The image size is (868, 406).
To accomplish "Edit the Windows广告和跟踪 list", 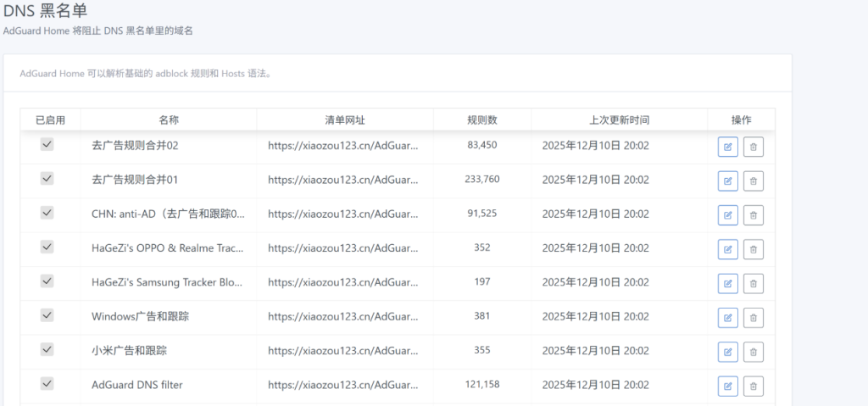I will (x=727, y=318).
